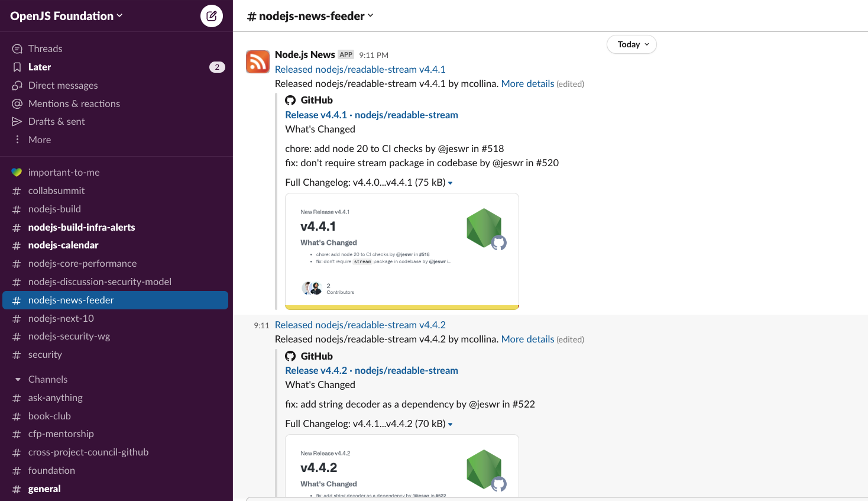The height and width of the screenshot is (501, 868).
Task: Open the Today date picker dropdown
Action: pos(631,44)
